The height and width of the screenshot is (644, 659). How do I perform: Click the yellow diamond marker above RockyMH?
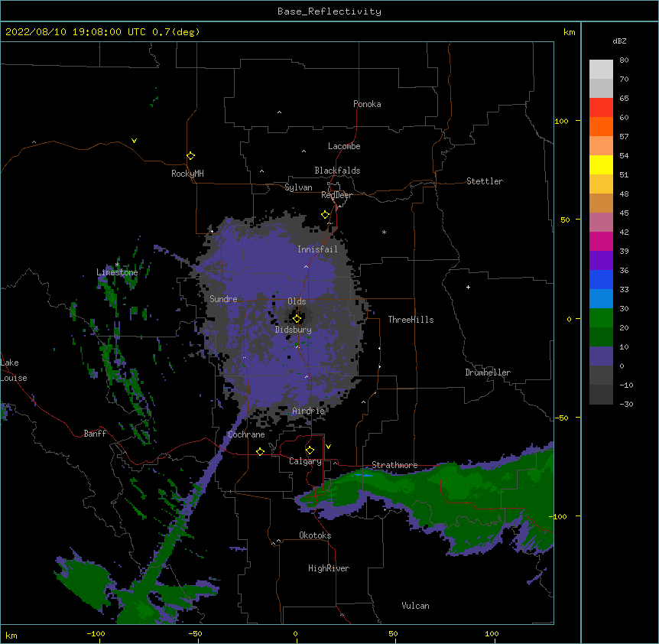click(x=191, y=156)
